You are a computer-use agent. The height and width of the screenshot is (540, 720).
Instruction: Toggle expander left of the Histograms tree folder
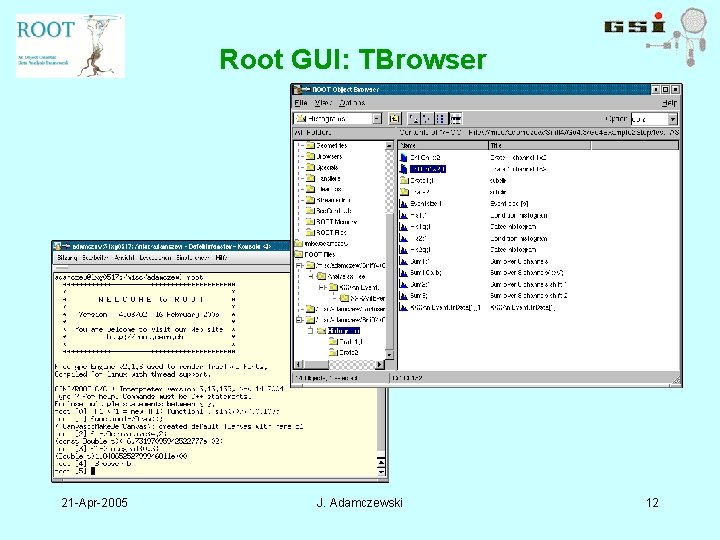point(310,331)
